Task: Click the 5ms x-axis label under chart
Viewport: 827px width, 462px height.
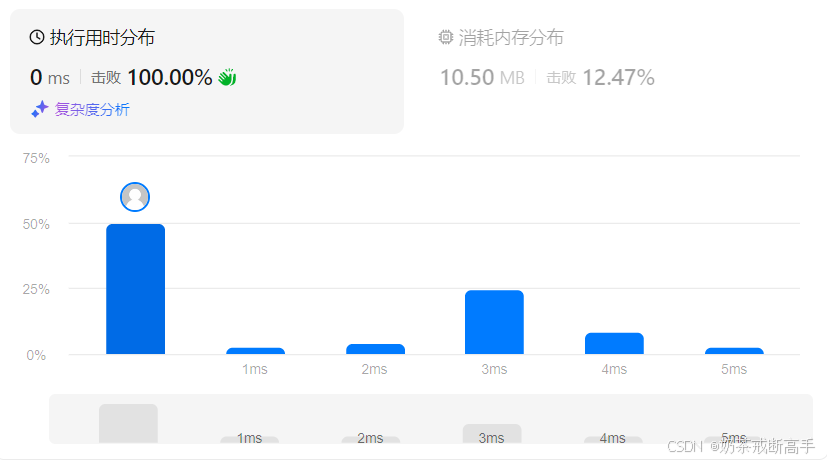Action: [734, 369]
